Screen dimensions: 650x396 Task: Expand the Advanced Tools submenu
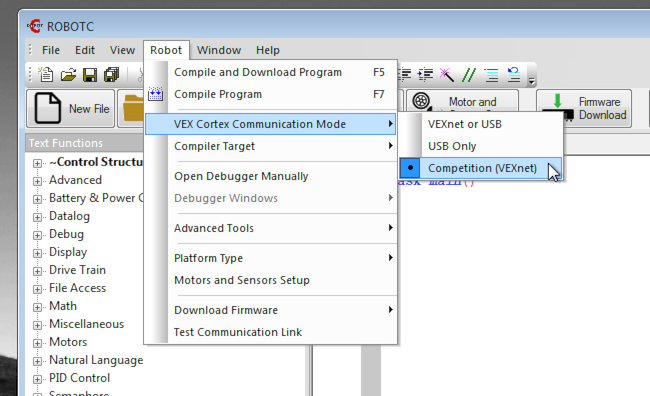pos(271,228)
